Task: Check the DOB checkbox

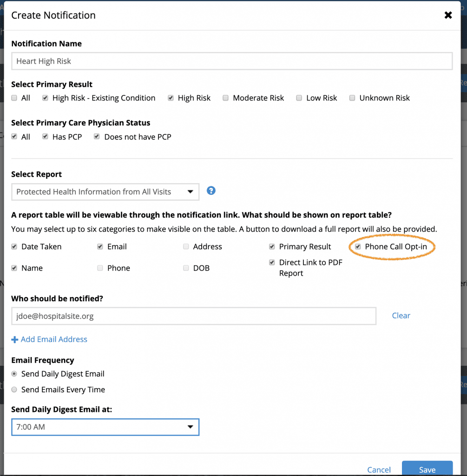Action: point(186,268)
